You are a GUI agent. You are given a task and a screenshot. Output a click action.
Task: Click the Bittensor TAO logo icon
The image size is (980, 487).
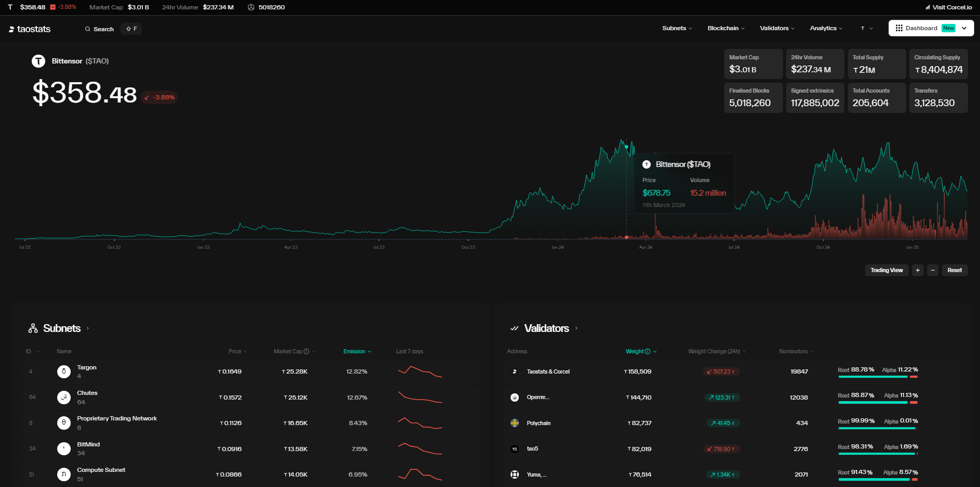point(38,61)
